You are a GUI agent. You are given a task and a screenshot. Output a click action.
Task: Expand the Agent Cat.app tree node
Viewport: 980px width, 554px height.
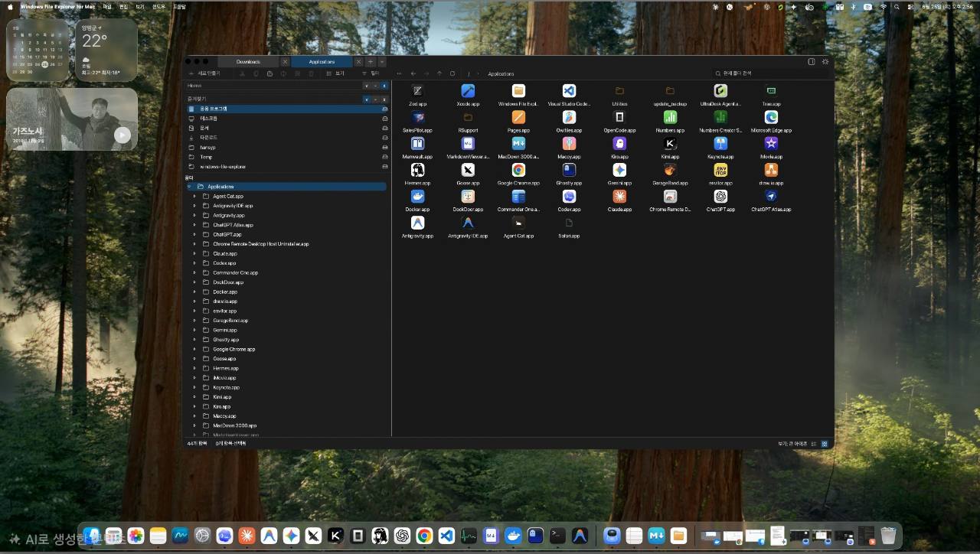(x=194, y=196)
